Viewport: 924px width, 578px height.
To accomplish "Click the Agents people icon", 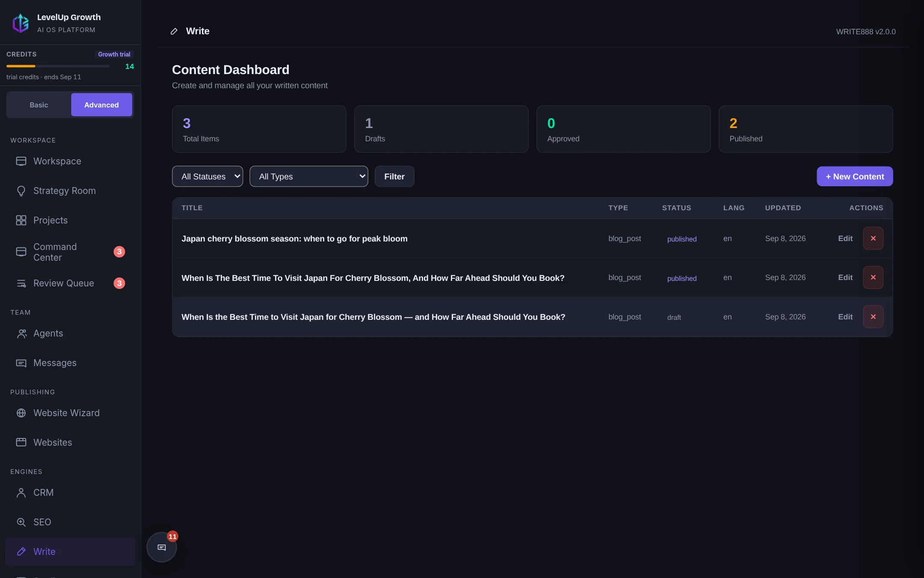I will click(x=21, y=333).
